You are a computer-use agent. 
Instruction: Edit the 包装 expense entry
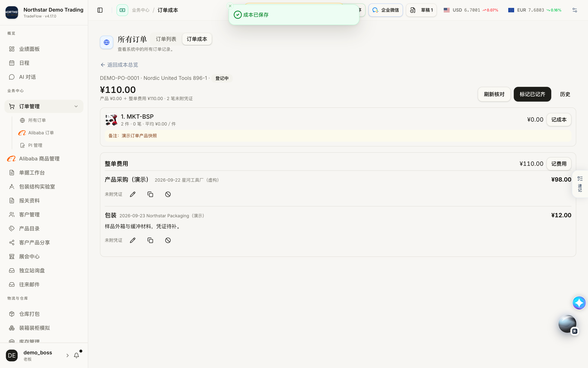coord(133,240)
